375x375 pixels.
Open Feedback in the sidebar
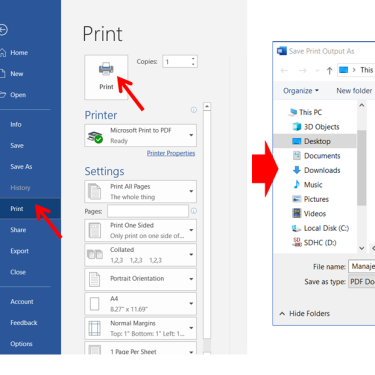pos(24,323)
